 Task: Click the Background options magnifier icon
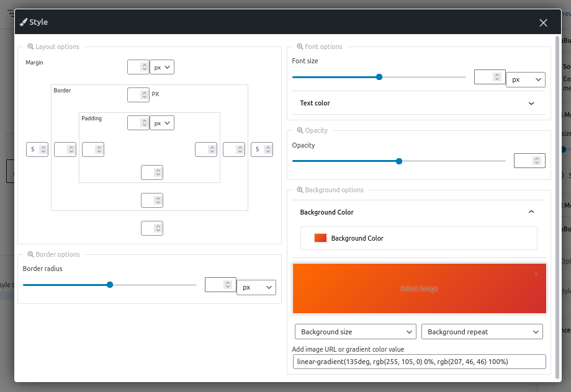[300, 190]
